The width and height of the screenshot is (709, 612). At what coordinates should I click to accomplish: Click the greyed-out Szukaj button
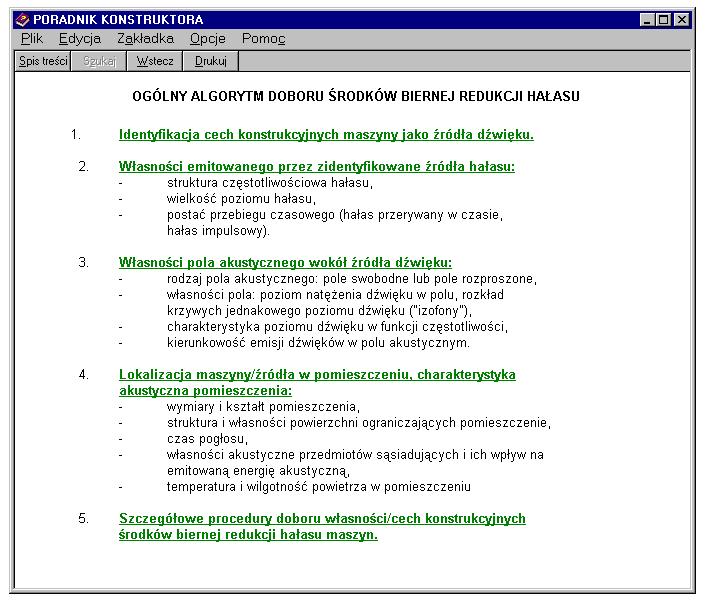click(99, 61)
